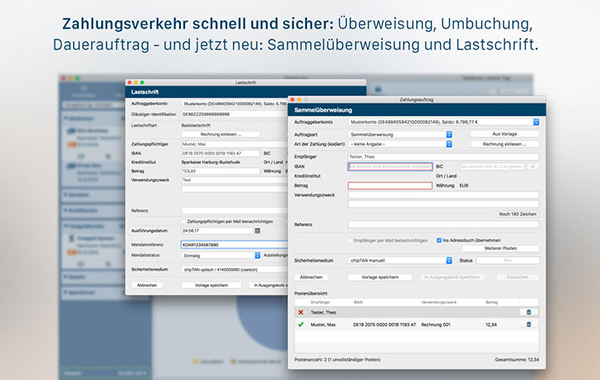This screenshot has height=380, width=600.
Task: Focus Mandatsreferenz field KDNR1234567890
Action: [235, 245]
